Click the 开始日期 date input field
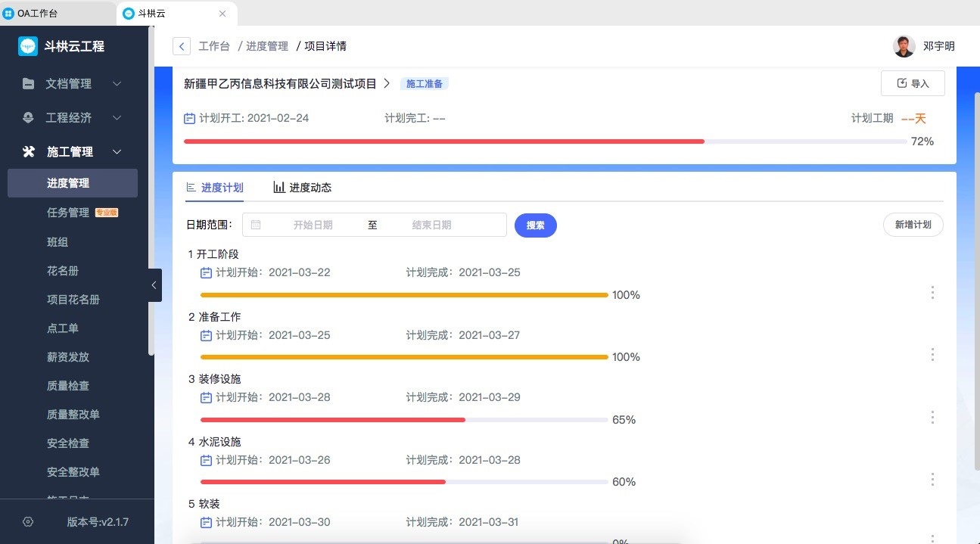This screenshot has height=544, width=980. point(313,225)
